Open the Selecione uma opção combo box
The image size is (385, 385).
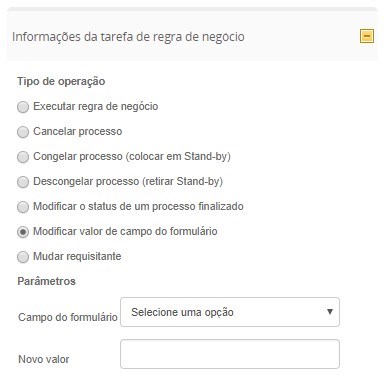pyautogui.click(x=230, y=312)
